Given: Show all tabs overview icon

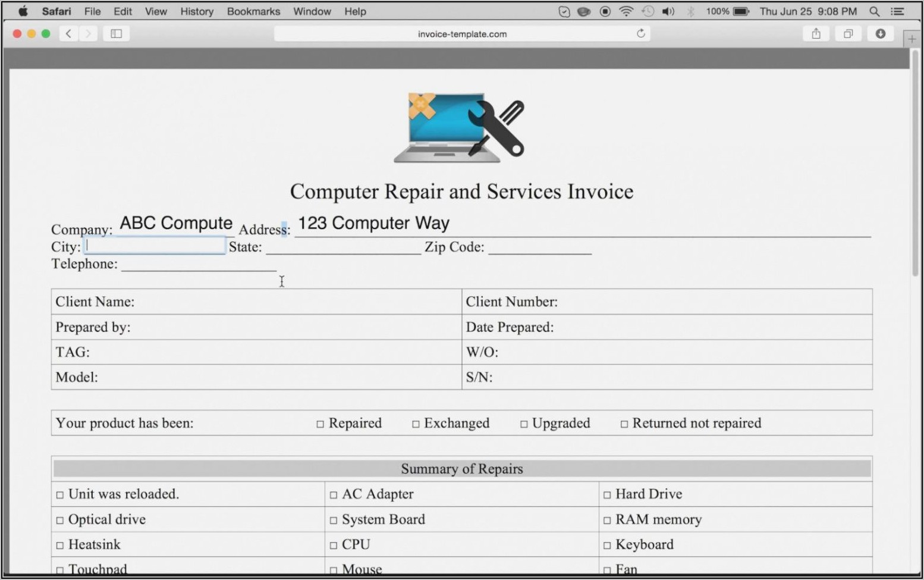Looking at the screenshot, I should [x=848, y=34].
